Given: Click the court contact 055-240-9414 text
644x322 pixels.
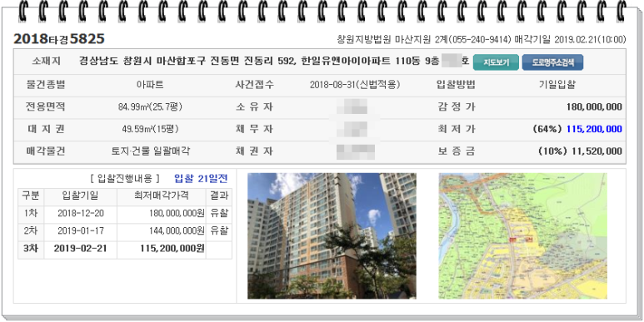Looking at the screenshot, I should (480, 39).
